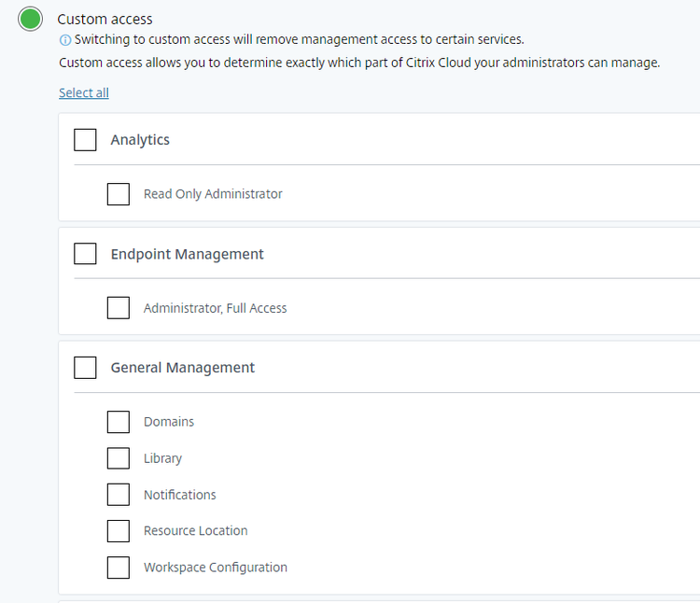Click the info icon beside the switching warning
This screenshot has height=603, width=700.
pos(65,40)
